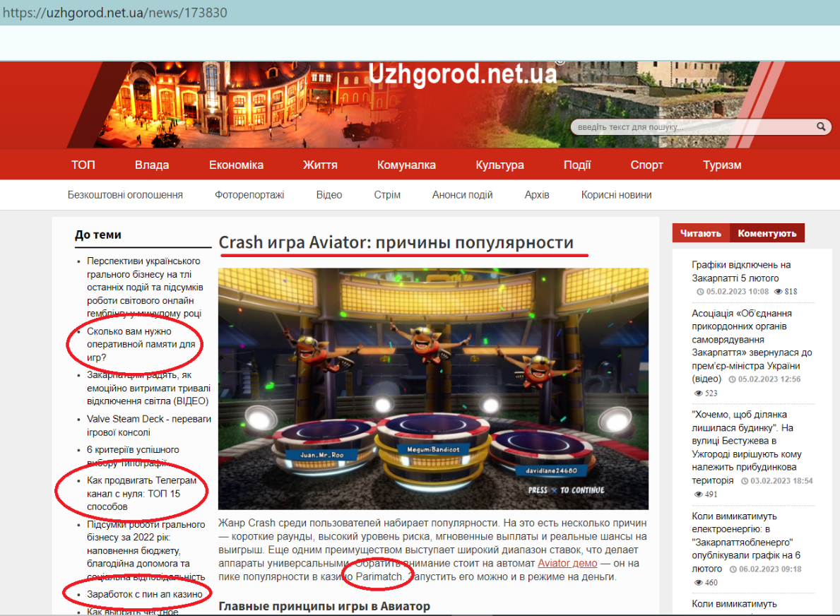Open Корисні новини submenu link
The image size is (840, 616).
click(617, 195)
